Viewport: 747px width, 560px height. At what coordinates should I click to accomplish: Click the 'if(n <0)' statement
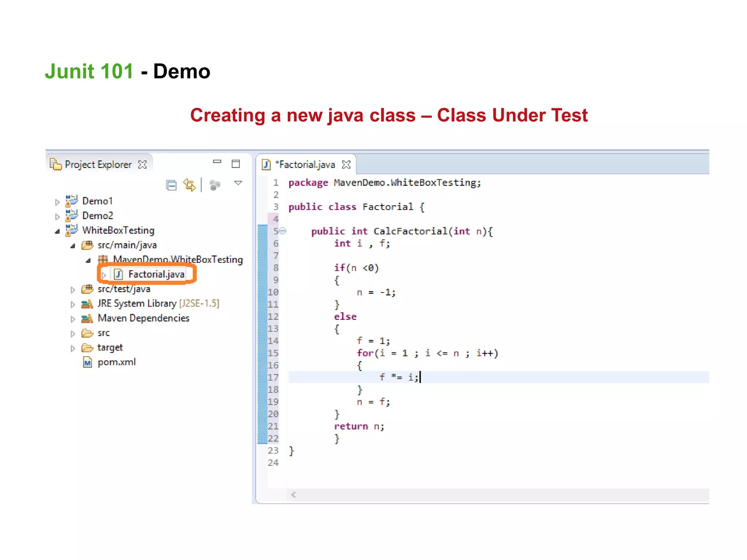click(357, 268)
